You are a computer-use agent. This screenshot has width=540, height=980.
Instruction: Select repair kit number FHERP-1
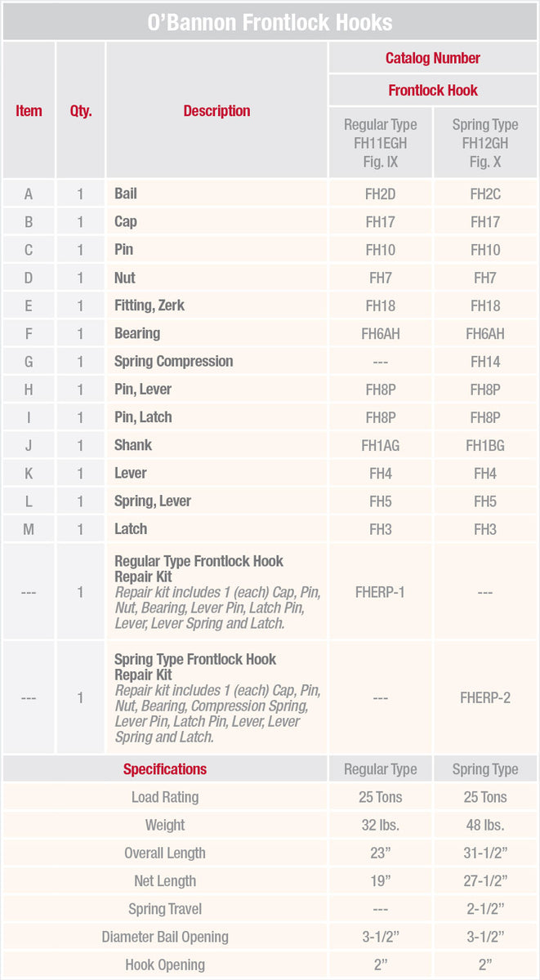tap(380, 592)
